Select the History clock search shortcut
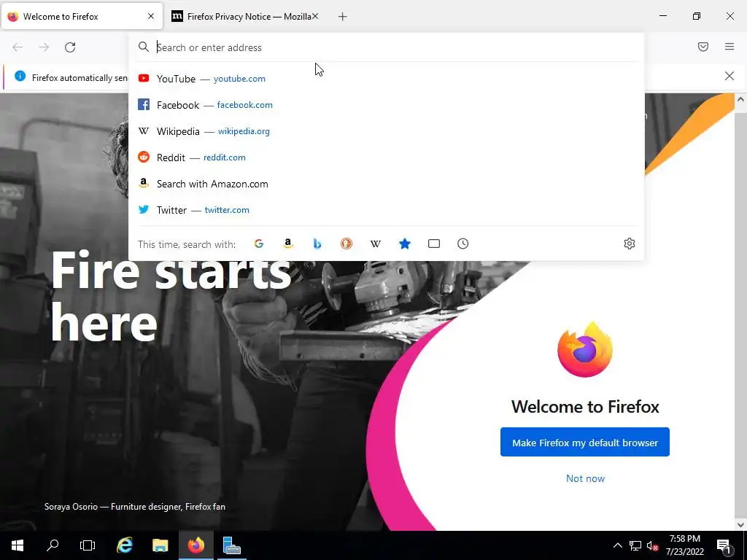The image size is (747, 560). pyautogui.click(x=462, y=244)
